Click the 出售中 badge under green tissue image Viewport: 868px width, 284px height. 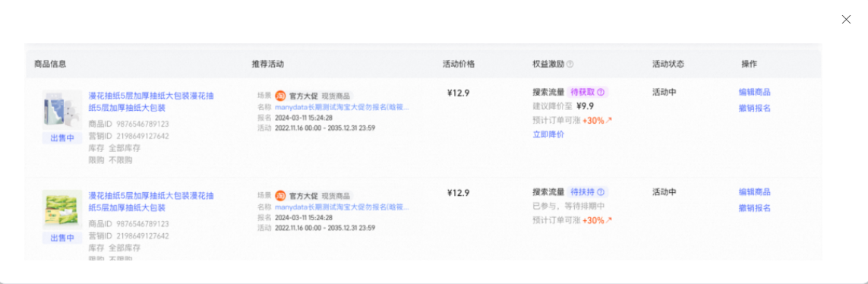(62, 238)
